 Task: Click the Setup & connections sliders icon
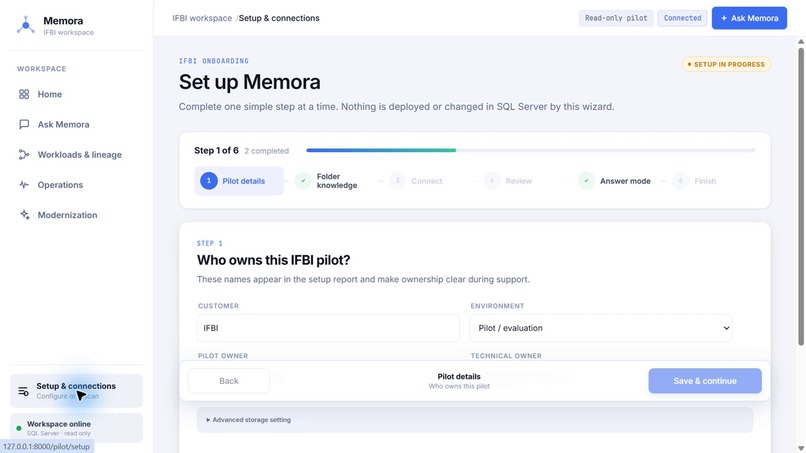(x=23, y=391)
